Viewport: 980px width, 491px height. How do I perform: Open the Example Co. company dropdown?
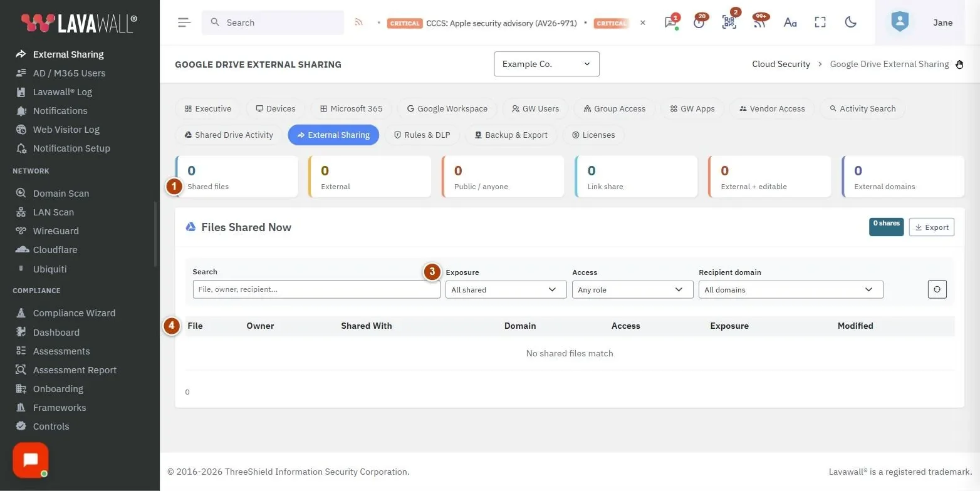(546, 64)
